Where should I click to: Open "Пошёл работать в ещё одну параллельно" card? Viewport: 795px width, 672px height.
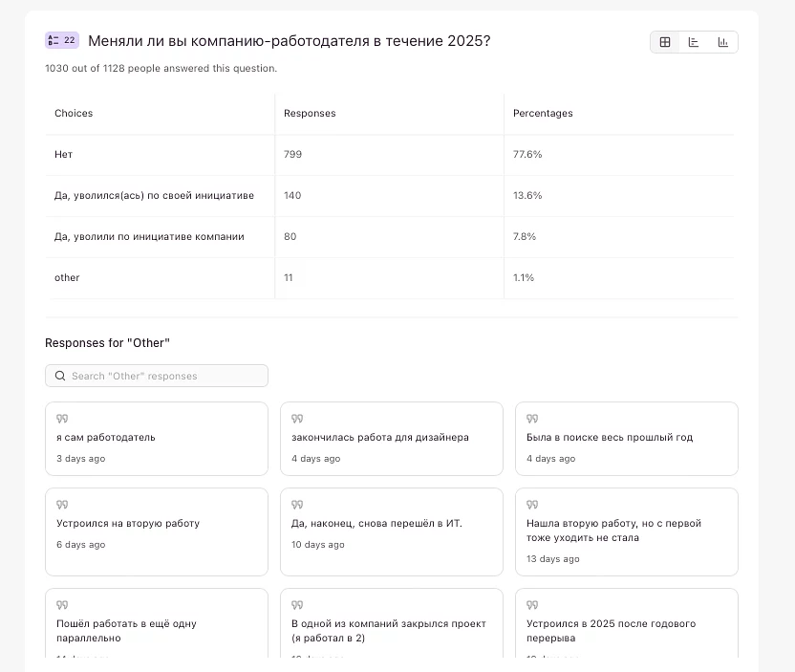(156, 626)
